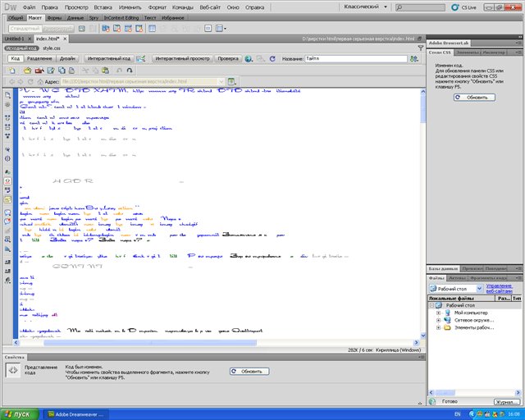Click the code view vertical scrollbar
525x420 pixels.
422,213
